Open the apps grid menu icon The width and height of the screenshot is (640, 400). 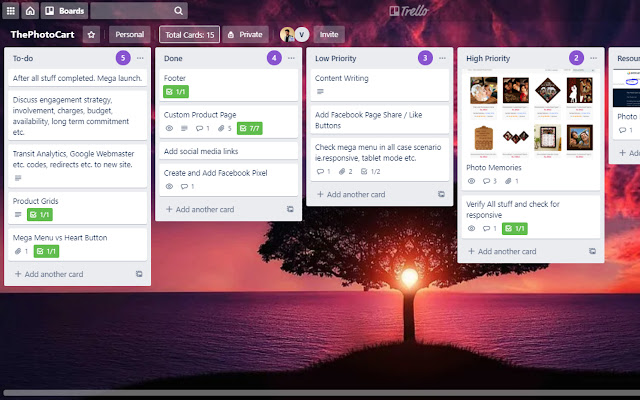pyautogui.click(x=10, y=10)
